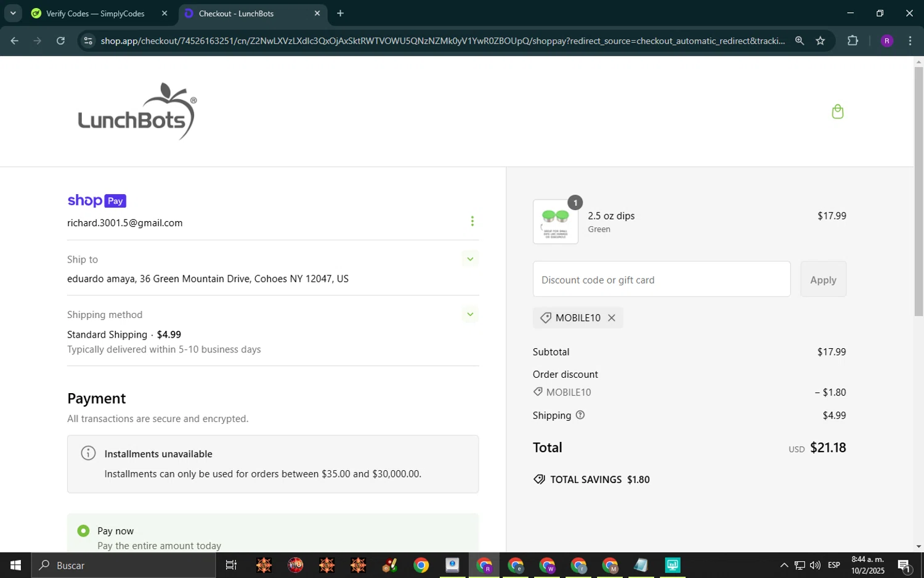924x578 pixels.
Task: Open Chrome three-dot menu
Action: pyautogui.click(x=910, y=41)
